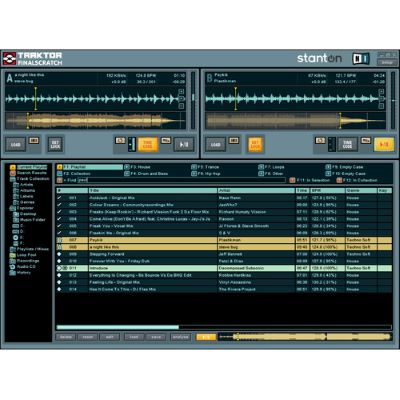Zoom in deck B waveform plus icon
This screenshot has width=400, height=400.
click(381, 91)
